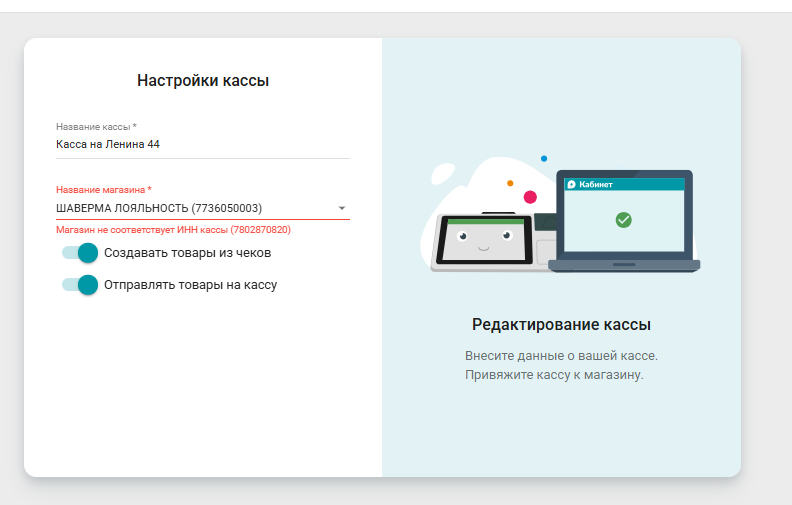Click Отправлять товары на кассу label text
This screenshot has width=792, height=505.
190,285
